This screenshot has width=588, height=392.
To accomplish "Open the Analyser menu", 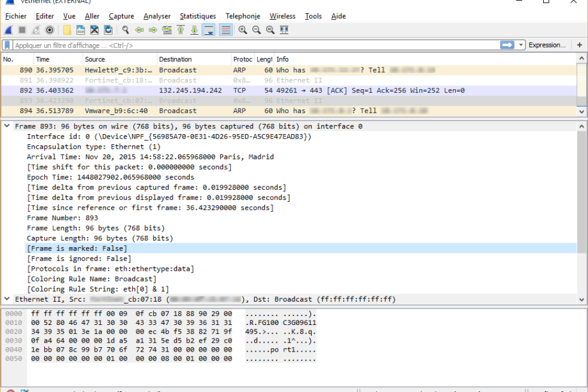I will click(x=157, y=16).
